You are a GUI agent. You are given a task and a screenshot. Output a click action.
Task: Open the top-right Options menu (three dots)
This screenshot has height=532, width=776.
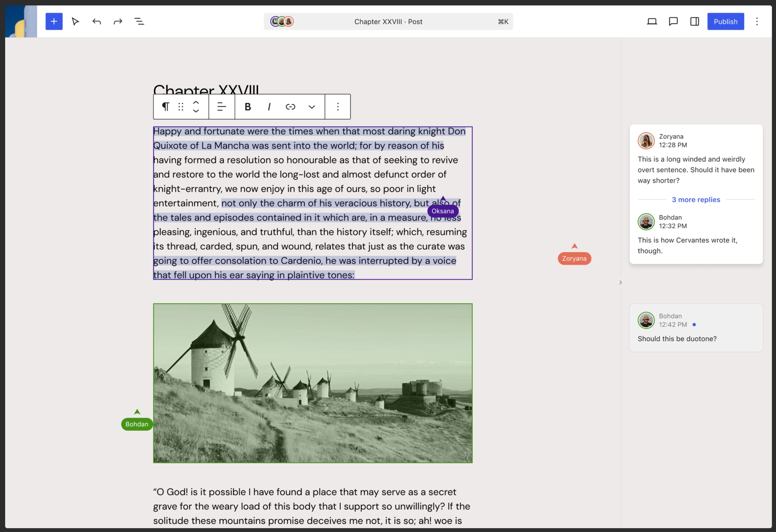tap(757, 21)
